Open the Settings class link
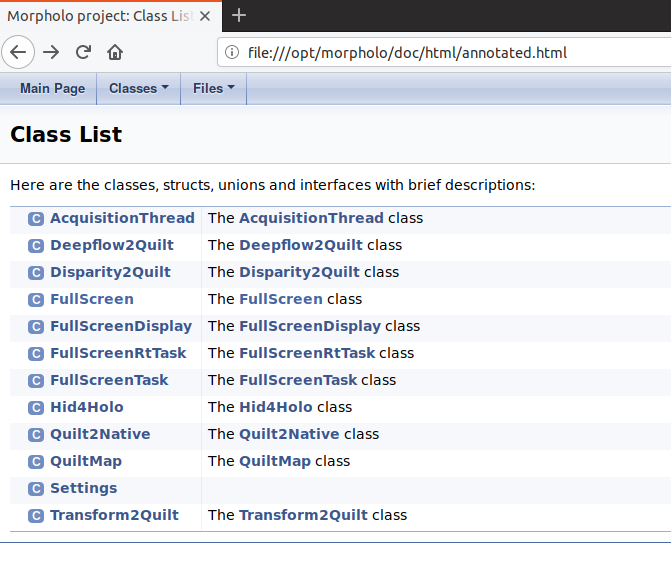Viewport: 671px width, 573px height. click(83, 488)
